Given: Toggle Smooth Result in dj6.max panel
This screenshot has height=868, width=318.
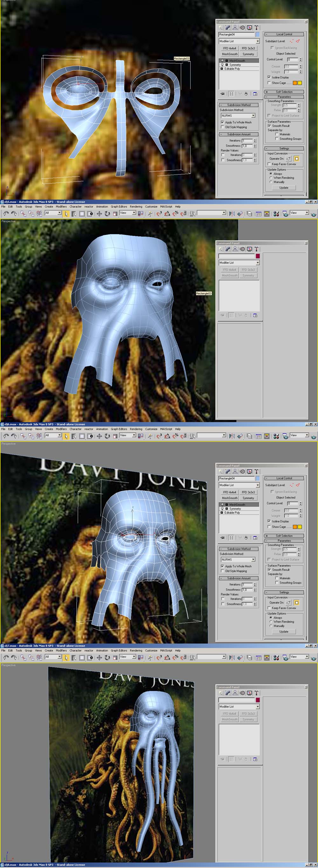Looking at the screenshot, I should tap(269, 570).
